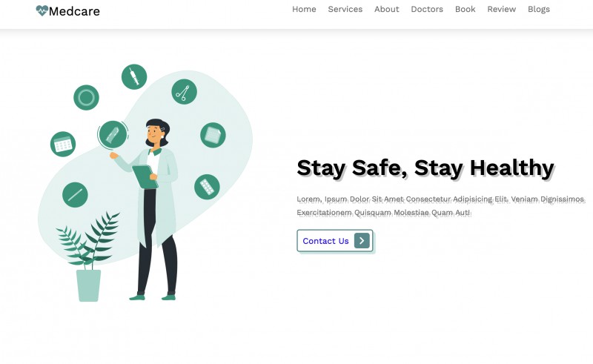Open the Review section link

[502, 9]
